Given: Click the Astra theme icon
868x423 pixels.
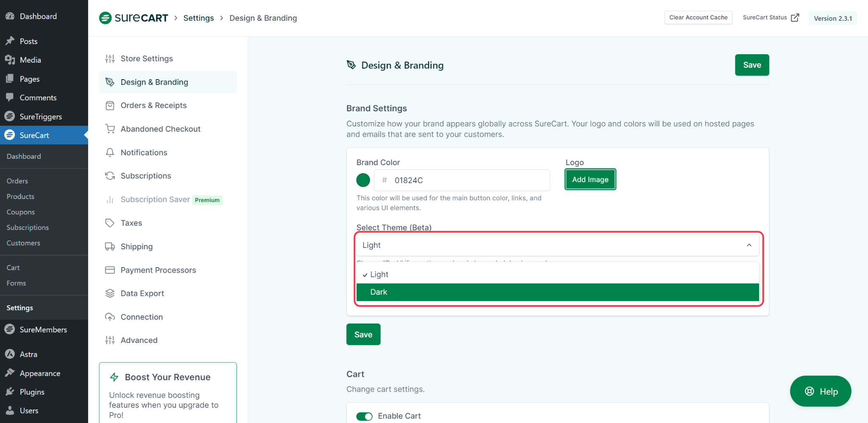Looking at the screenshot, I should pos(10,354).
